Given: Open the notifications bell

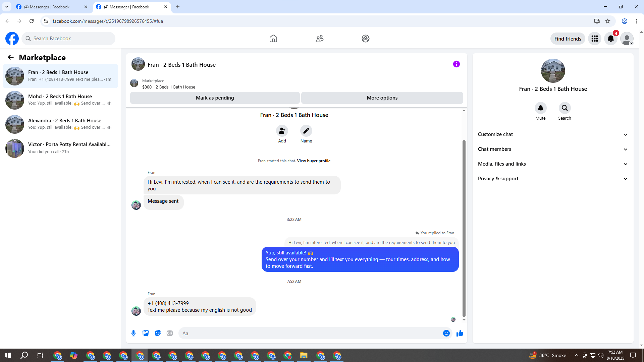Looking at the screenshot, I should [610, 39].
